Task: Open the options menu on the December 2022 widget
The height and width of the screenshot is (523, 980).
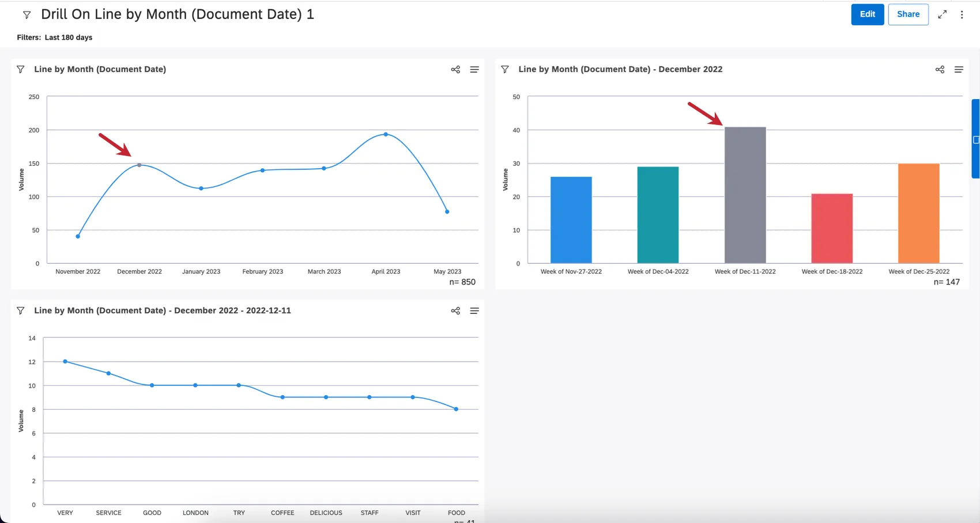Action: 959,69
